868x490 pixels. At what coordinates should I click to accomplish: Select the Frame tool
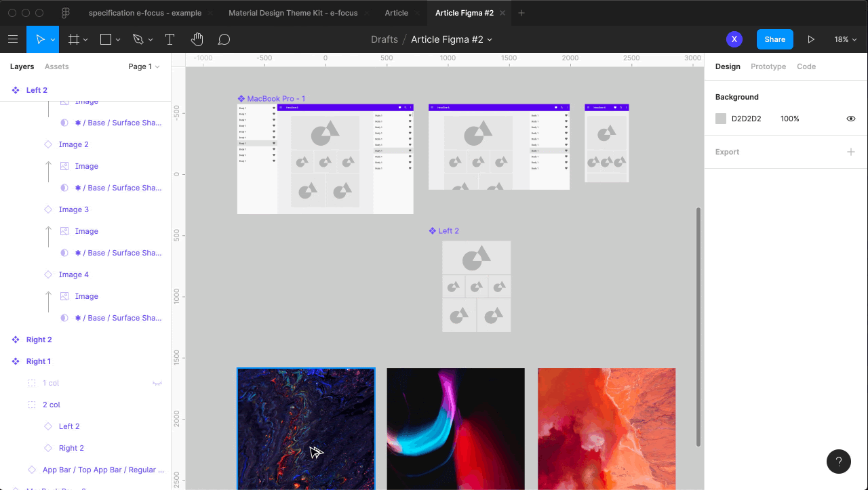[x=74, y=39]
